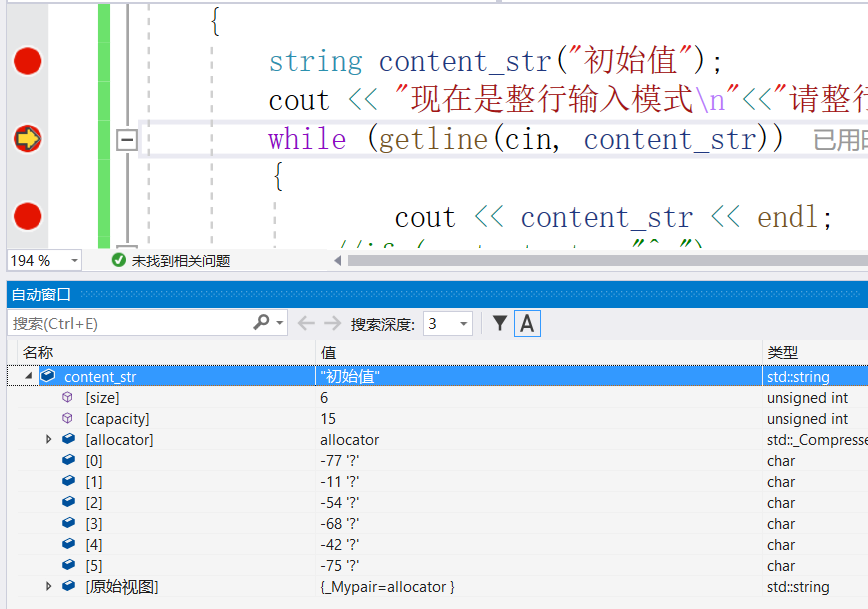This screenshot has width=868, height=609.
Task: Select the content_str row name
Action: [x=100, y=377]
